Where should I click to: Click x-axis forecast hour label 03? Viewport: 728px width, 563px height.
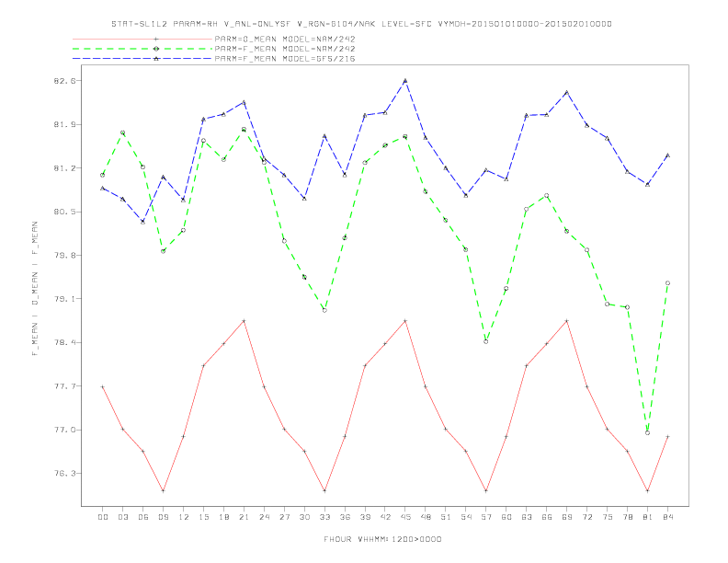123,517
